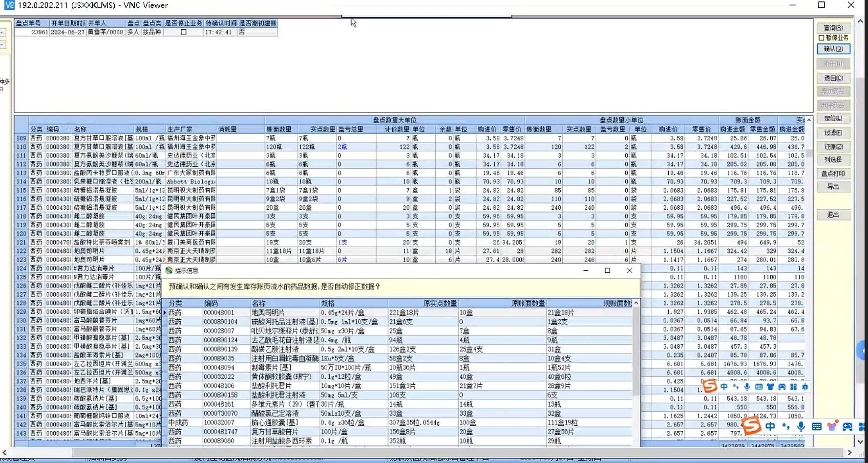Switch punctuation mode on the smaller IME bar
The width and height of the screenshot is (868, 463).
pos(736,387)
